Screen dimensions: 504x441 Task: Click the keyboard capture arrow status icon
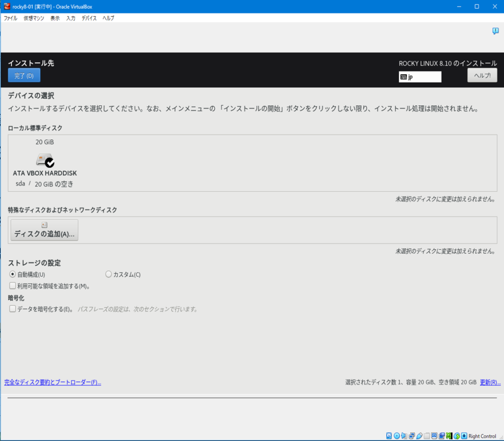(464, 436)
